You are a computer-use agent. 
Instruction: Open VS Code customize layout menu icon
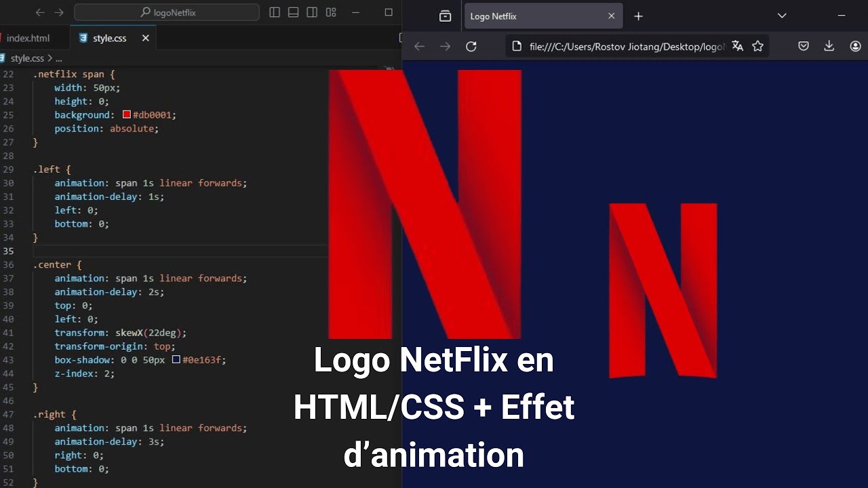pyautogui.click(x=331, y=12)
